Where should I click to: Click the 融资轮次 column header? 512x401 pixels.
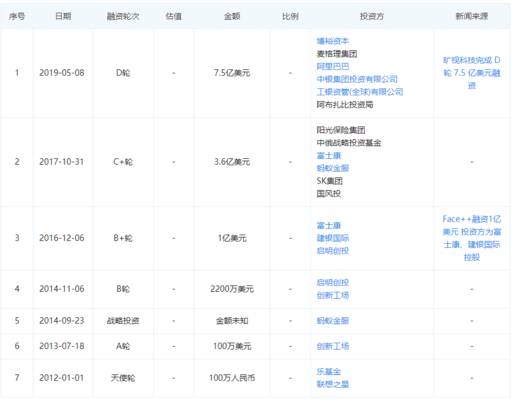point(123,16)
